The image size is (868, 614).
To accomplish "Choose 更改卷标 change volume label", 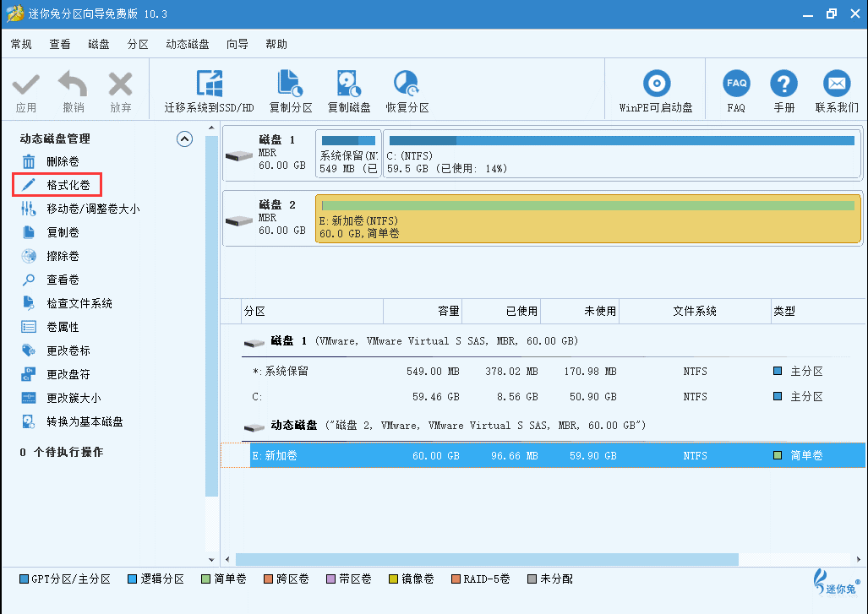I will click(x=56, y=350).
